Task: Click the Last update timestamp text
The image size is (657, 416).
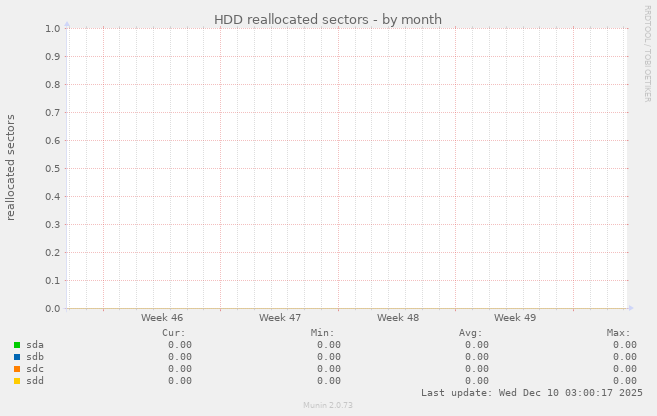Action: [x=532, y=393]
